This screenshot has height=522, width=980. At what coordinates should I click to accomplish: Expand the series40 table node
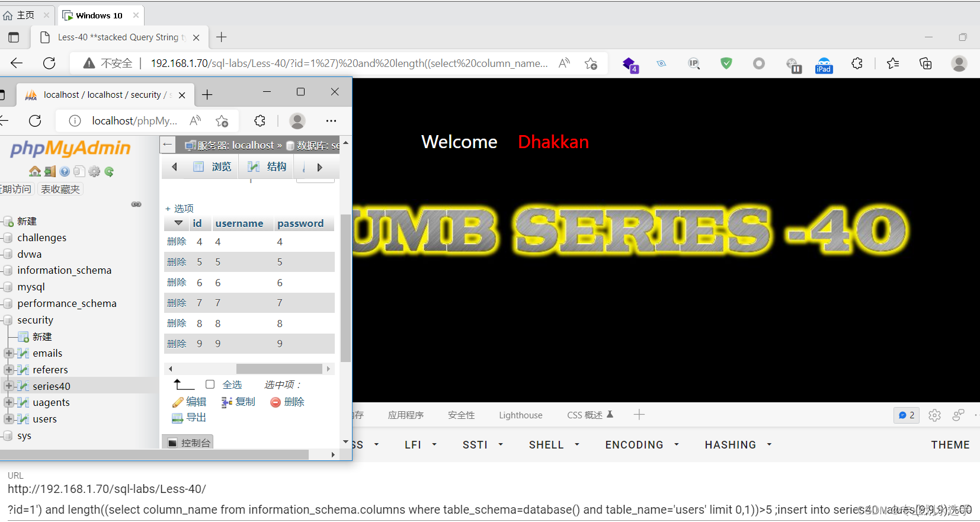tap(9, 386)
